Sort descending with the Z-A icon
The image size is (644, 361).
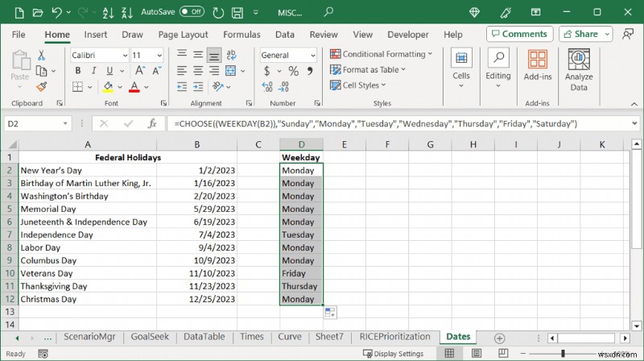(x=127, y=13)
